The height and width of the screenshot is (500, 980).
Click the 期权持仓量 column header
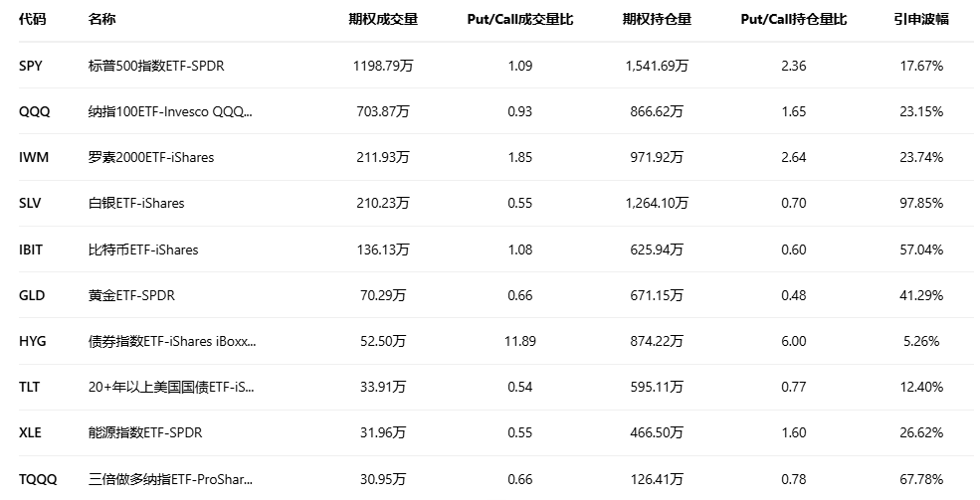(x=657, y=19)
